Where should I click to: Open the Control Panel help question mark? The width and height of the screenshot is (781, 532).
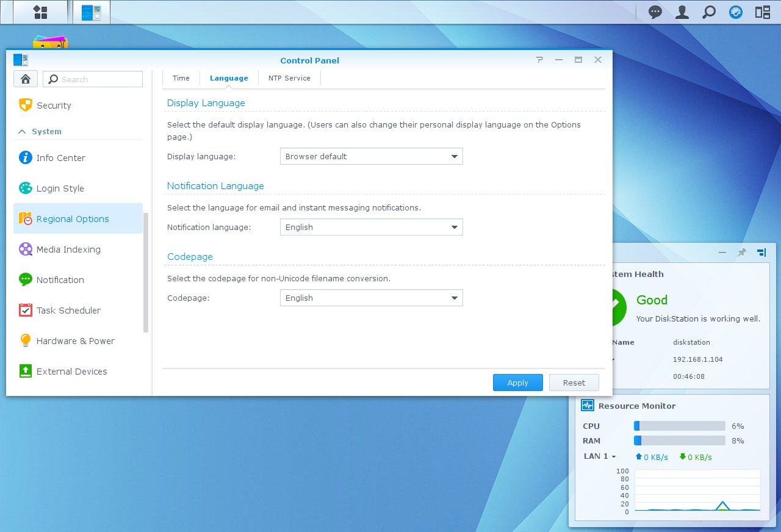[539, 60]
